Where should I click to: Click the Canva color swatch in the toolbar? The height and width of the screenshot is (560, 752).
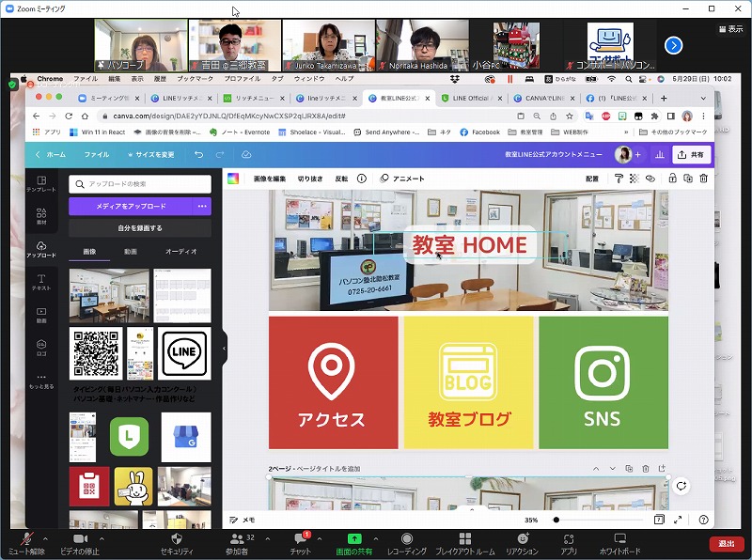point(233,179)
